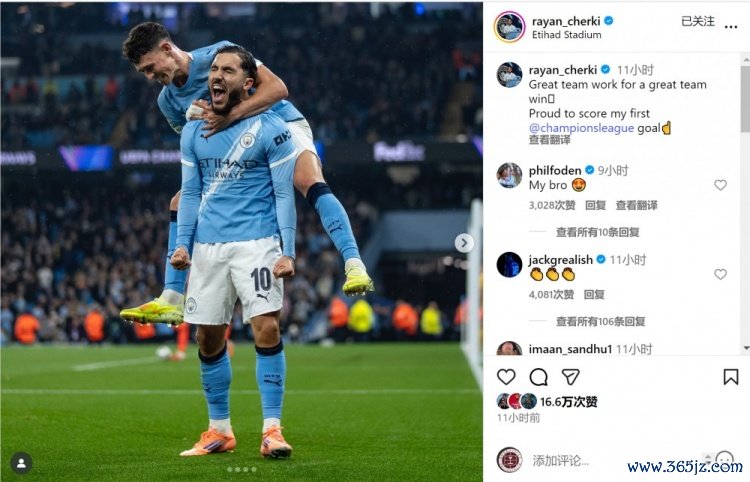Go to the next photo arrow

pos(464,243)
